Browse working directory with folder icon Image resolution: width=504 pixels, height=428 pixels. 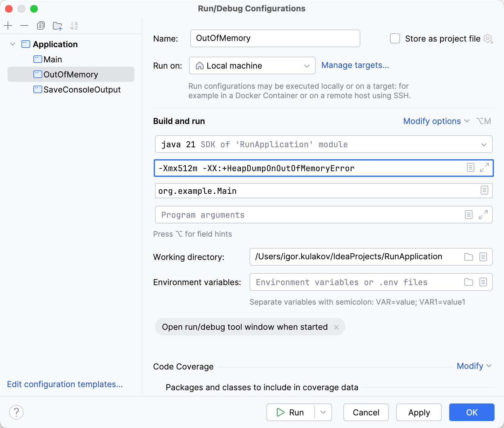click(x=469, y=257)
